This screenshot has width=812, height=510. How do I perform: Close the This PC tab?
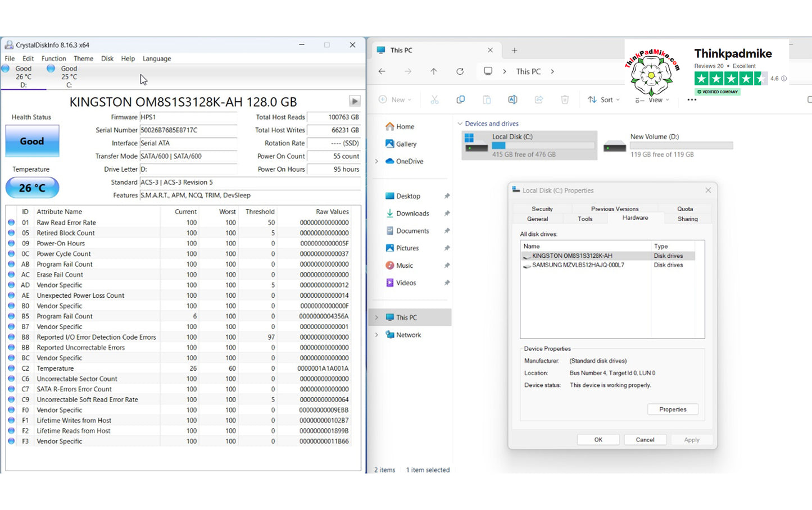490,50
